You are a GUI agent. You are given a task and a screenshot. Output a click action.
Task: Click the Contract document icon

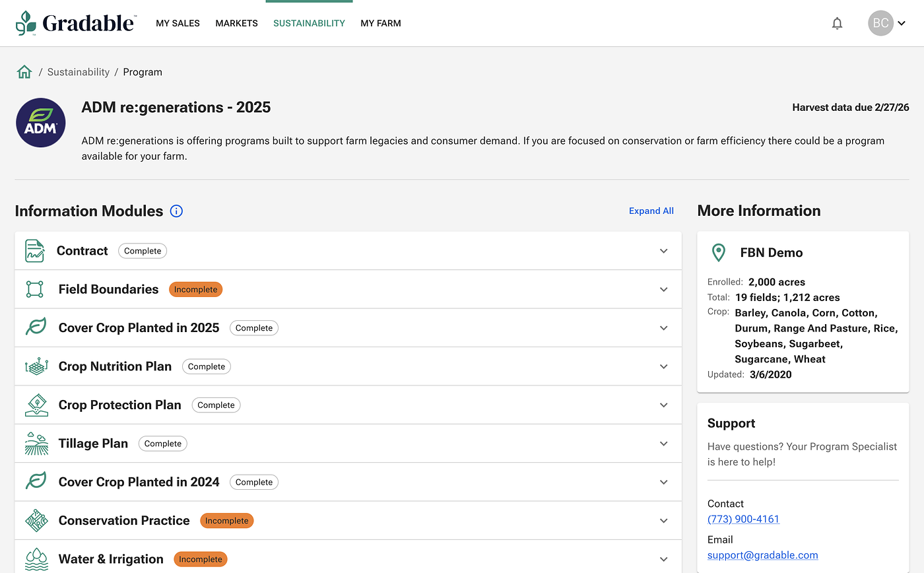[35, 251]
